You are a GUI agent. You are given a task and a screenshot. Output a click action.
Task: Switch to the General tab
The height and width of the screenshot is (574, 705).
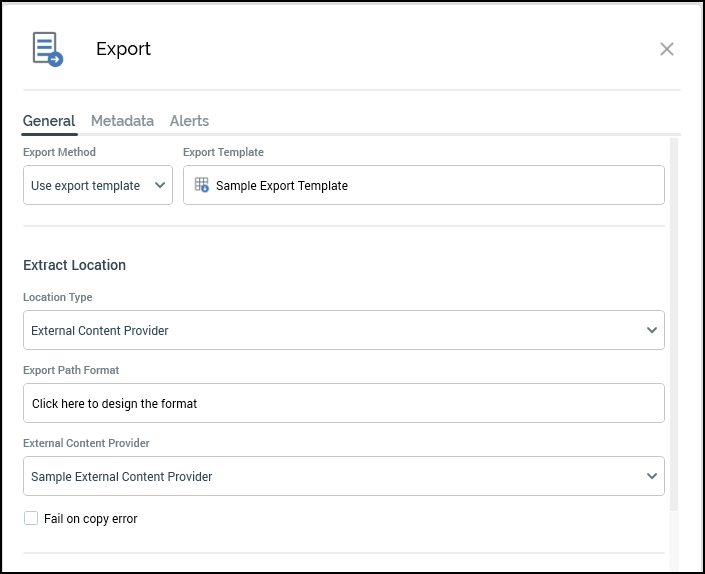tap(49, 121)
